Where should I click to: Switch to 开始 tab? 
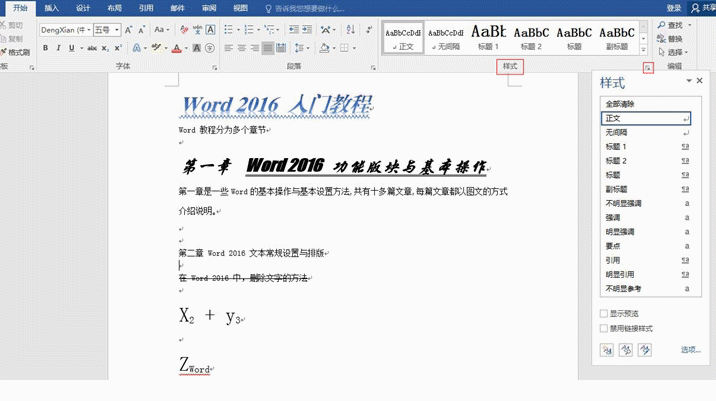[x=20, y=8]
